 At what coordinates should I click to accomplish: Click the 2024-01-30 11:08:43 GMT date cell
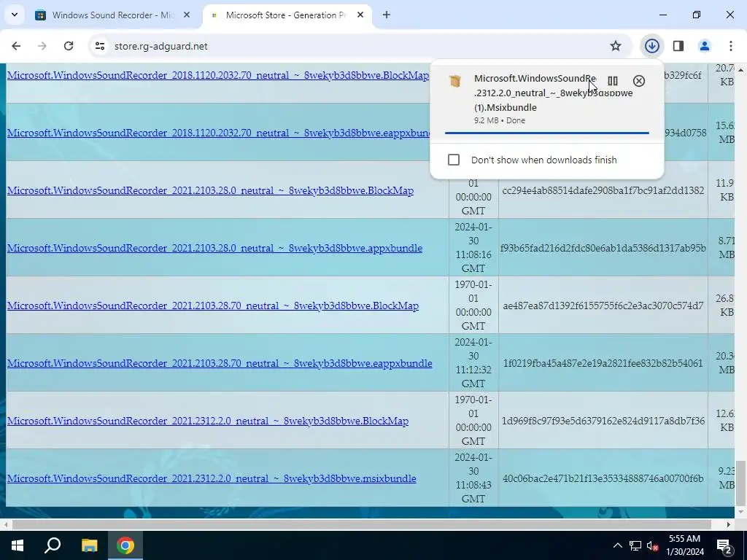(x=473, y=478)
